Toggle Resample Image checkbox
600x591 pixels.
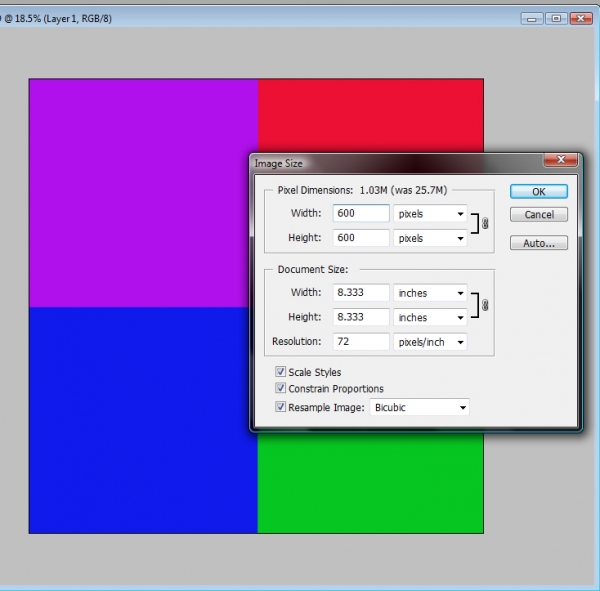[x=280, y=407]
